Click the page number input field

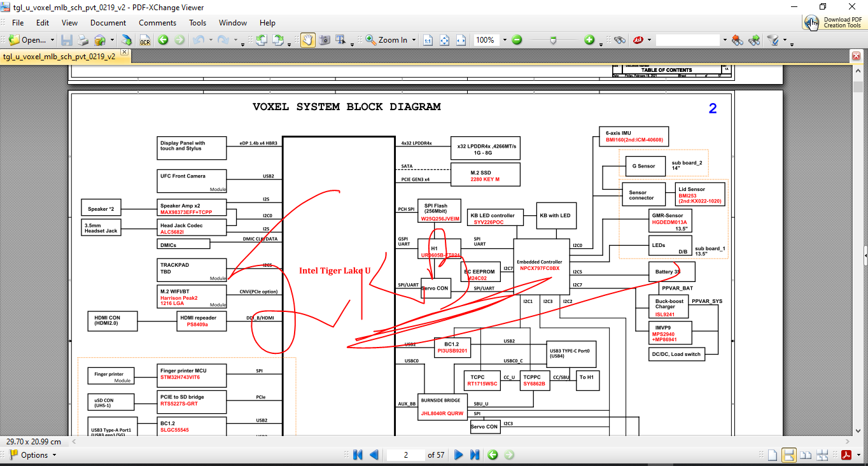(x=405, y=455)
